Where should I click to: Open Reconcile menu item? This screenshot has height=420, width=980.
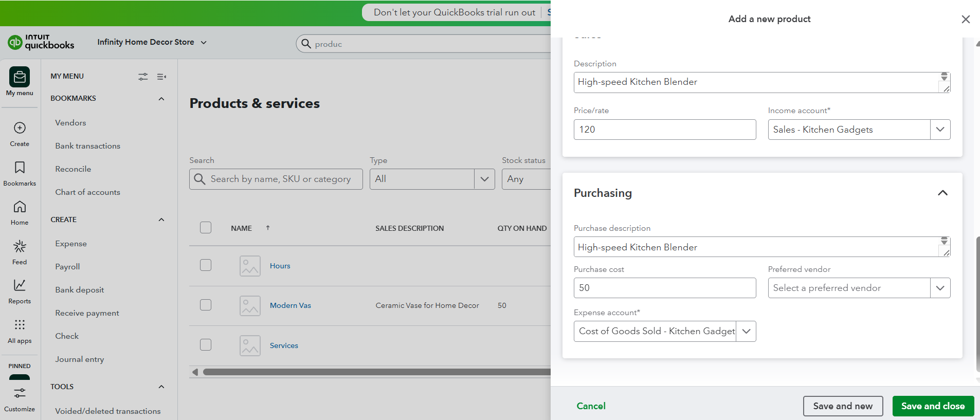(73, 169)
